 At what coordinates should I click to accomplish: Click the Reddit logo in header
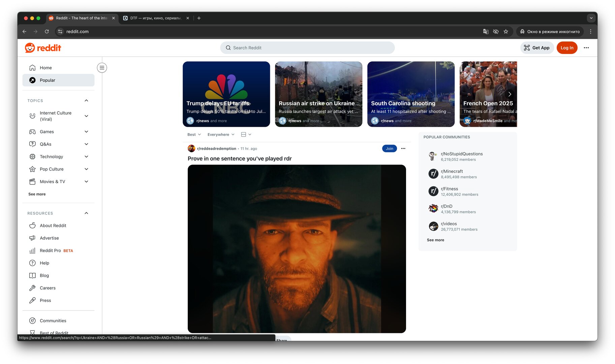(x=43, y=48)
